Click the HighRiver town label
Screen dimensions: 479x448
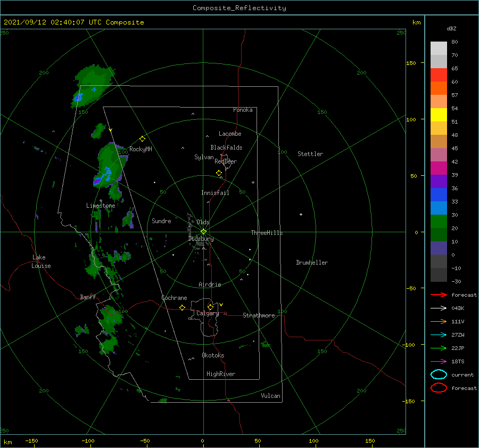(x=221, y=374)
